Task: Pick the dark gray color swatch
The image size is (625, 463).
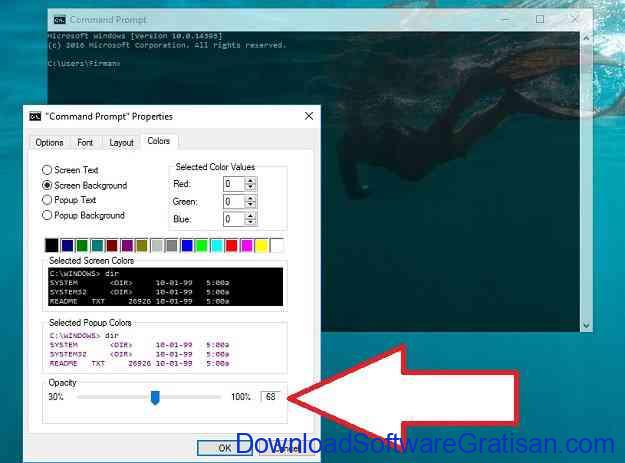Action: [x=171, y=245]
